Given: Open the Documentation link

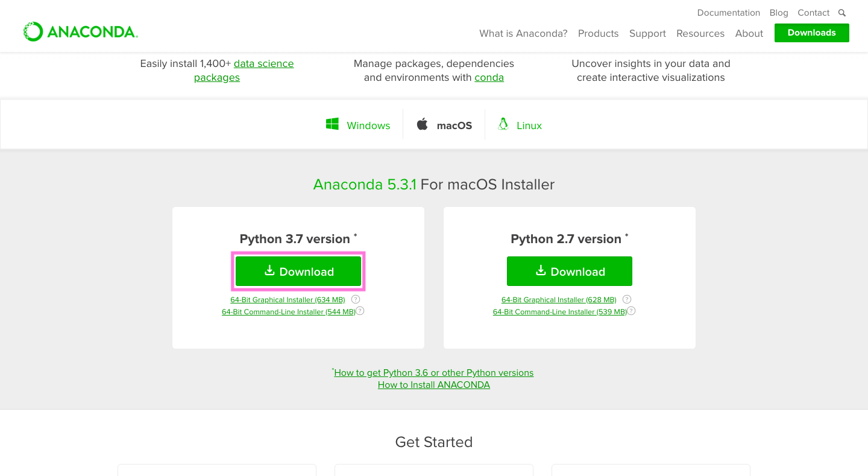Looking at the screenshot, I should (728, 13).
